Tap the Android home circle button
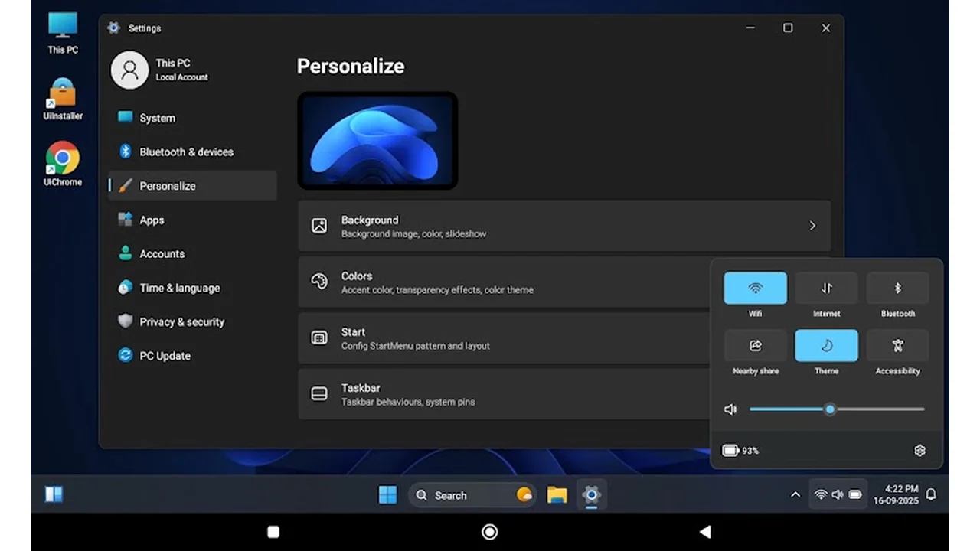980x551 pixels. [490, 532]
